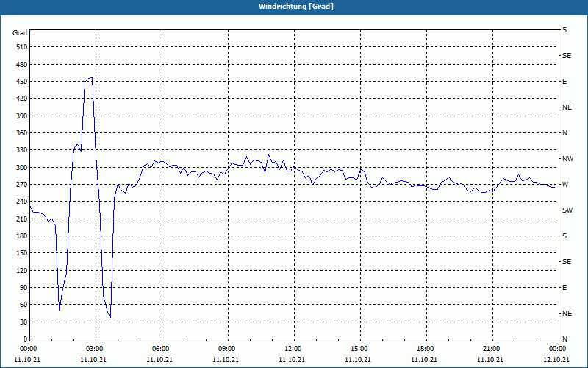Viewport: 588px width, 368px height.
Task: Select the "12.10.21" date label
Action: click(556, 360)
